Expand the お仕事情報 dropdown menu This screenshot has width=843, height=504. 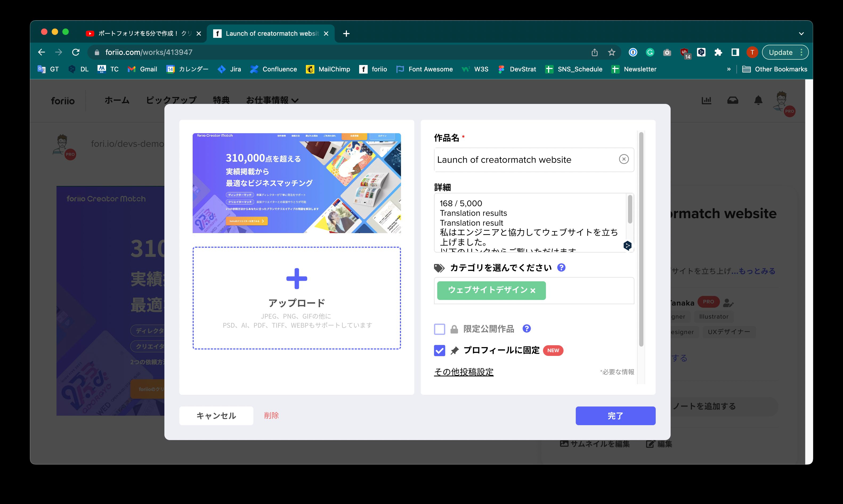[272, 100]
